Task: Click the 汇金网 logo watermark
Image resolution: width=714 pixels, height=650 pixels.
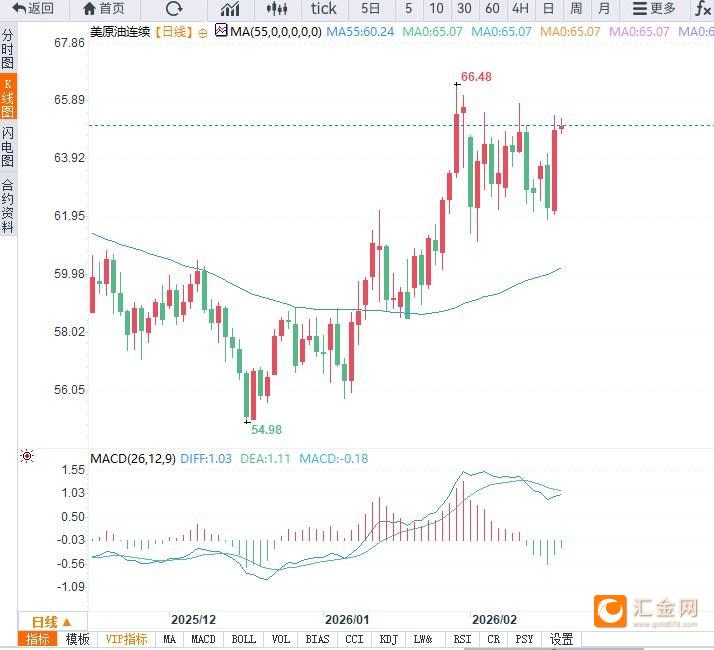Action: 647,610
